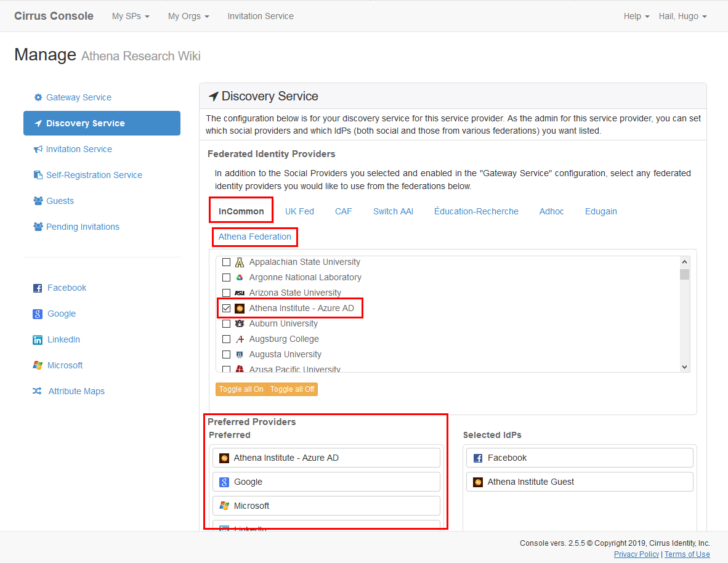
Task: Click the Athena Institute logo in IdP list
Action: [x=240, y=309]
